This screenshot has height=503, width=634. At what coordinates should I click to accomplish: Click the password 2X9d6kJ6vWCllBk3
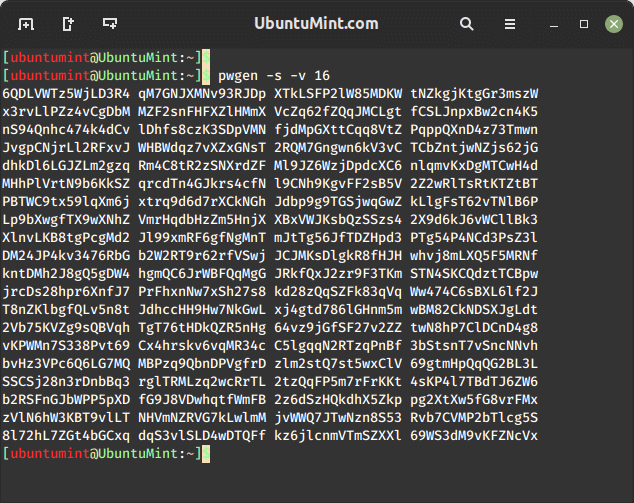(x=474, y=220)
